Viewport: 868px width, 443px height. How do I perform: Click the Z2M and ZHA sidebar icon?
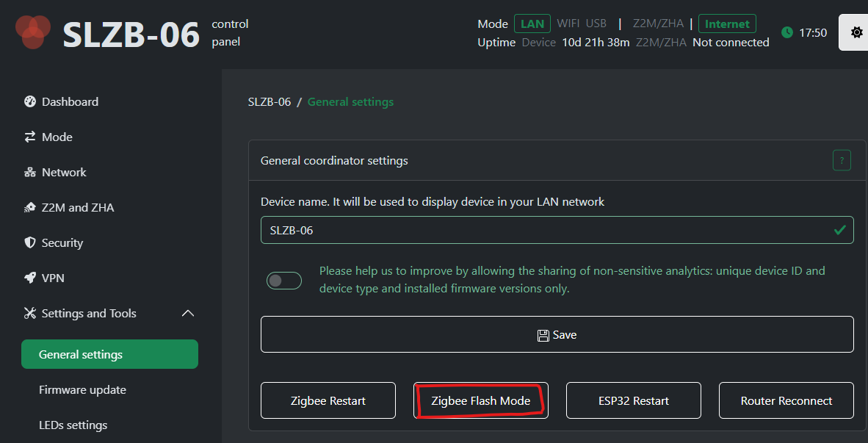[29, 207]
